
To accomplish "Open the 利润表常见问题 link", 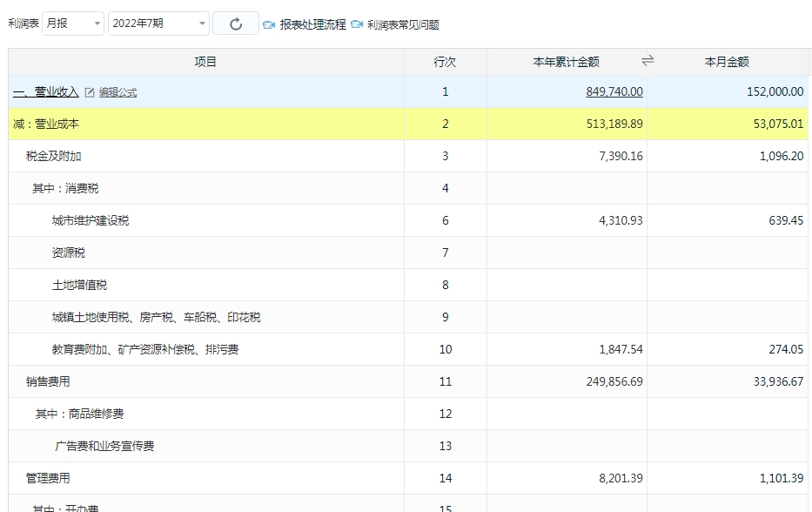I will pos(404,25).
